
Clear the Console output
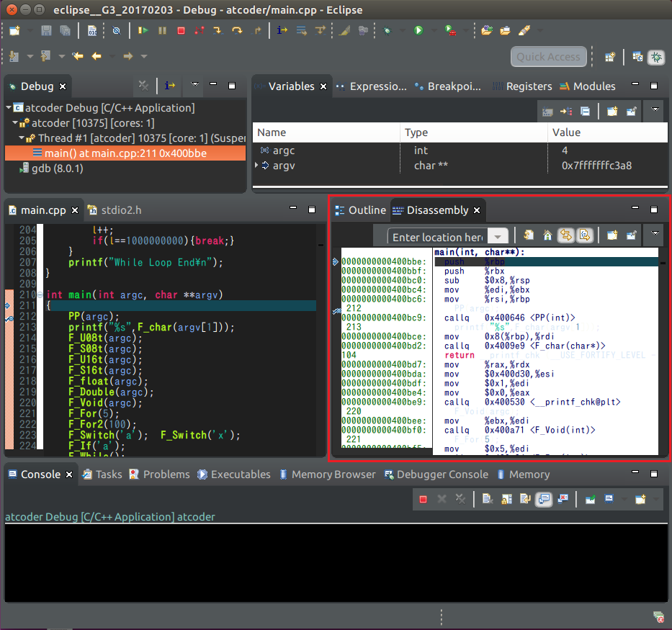coord(488,499)
